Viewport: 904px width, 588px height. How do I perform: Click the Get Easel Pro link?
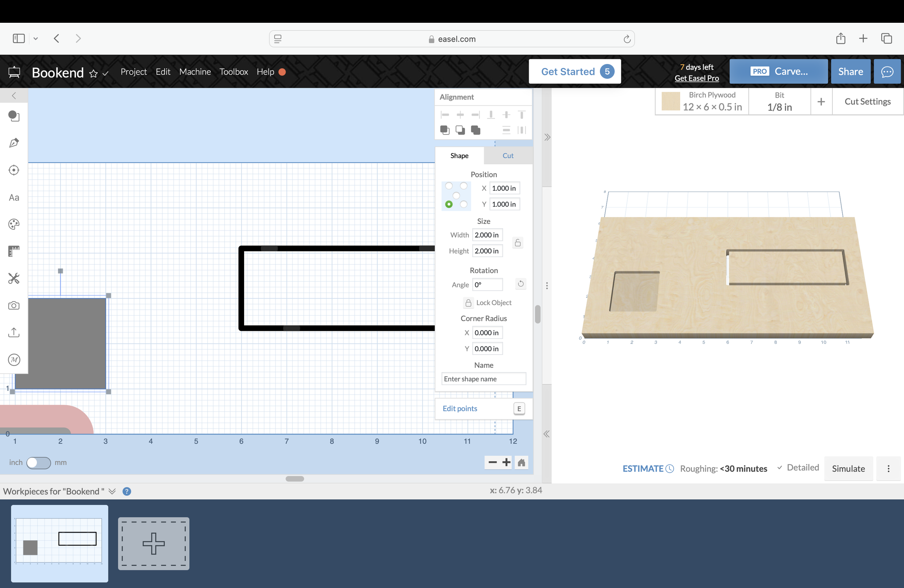[696, 78]
